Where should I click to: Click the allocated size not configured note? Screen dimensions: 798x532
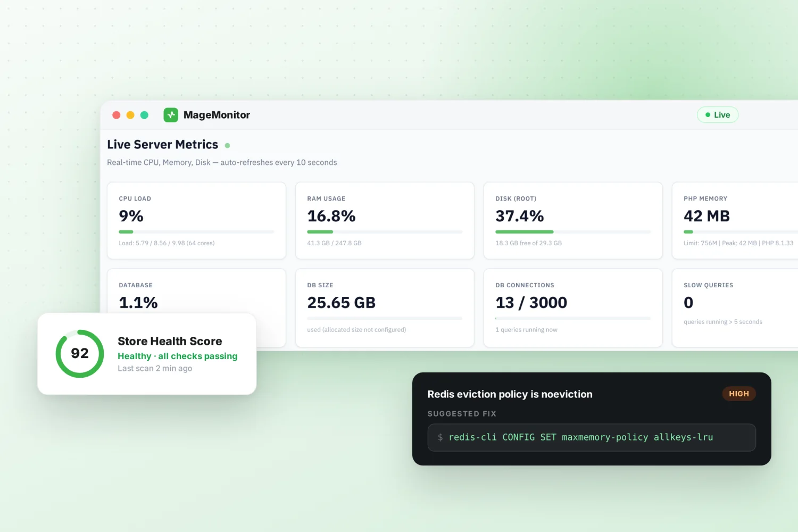click(x=356, y=330)
